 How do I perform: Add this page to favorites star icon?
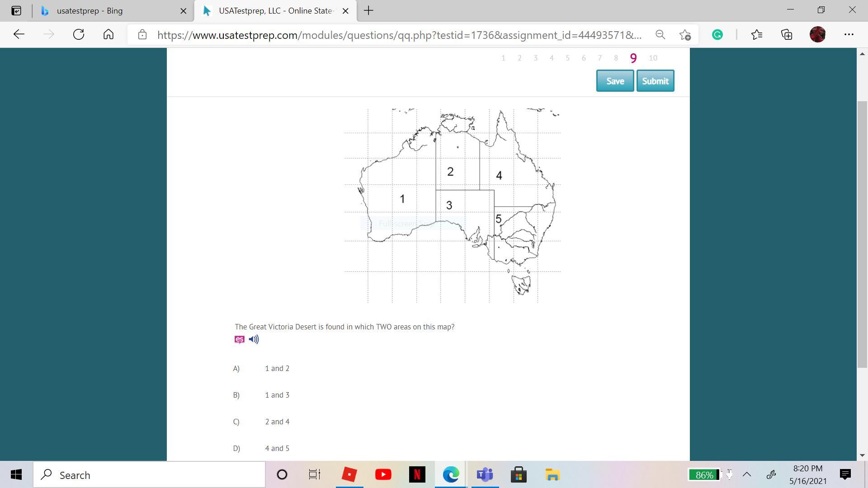685,35
